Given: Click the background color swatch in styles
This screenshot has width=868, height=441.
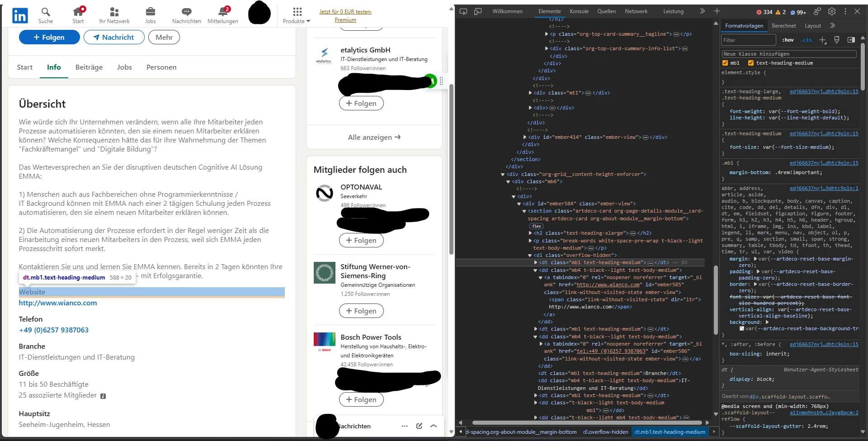Looking at the screenshot, I should pos(742,328).
